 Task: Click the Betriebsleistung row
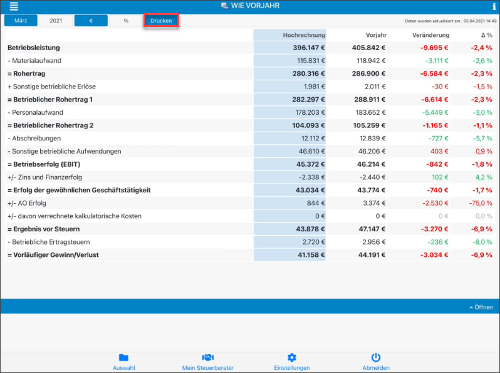coord(250,48)
